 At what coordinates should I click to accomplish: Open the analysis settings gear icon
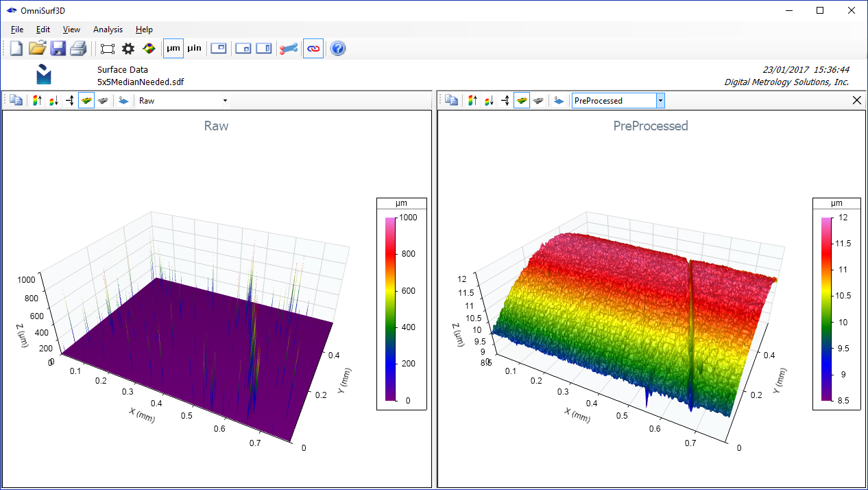[128, 48]
